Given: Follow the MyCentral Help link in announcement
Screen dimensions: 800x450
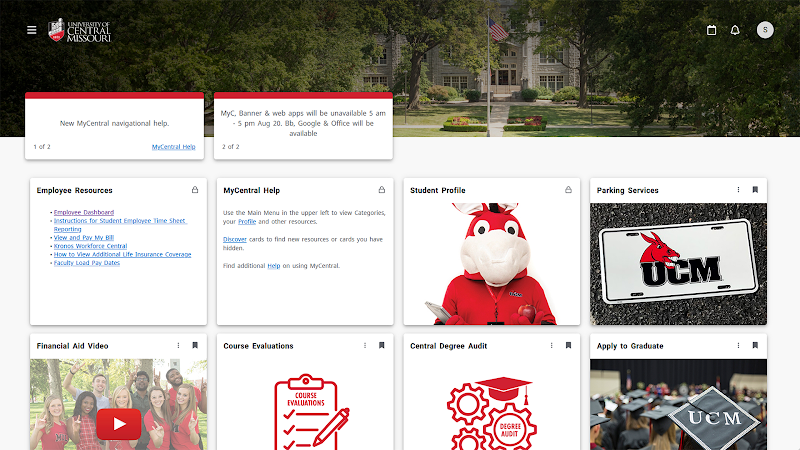Looking at the screenshot, I should [173, 147].
